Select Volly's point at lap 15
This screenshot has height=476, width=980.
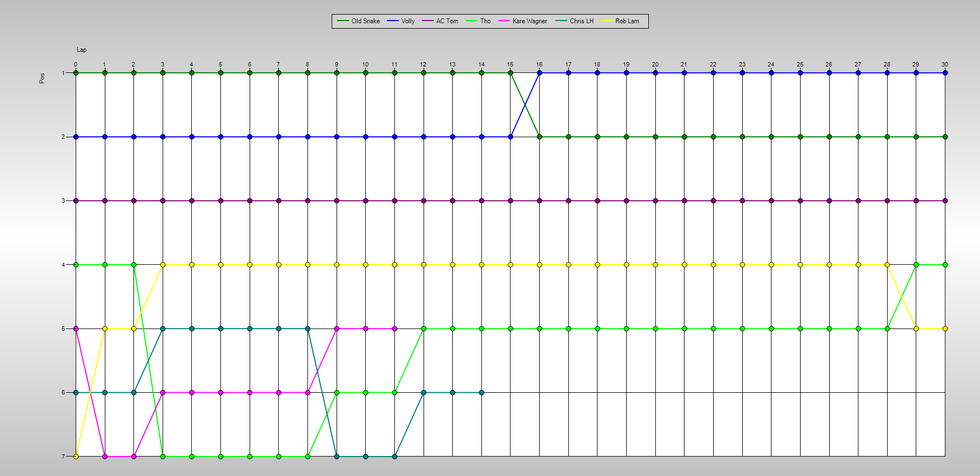click(x=511, y=137)
